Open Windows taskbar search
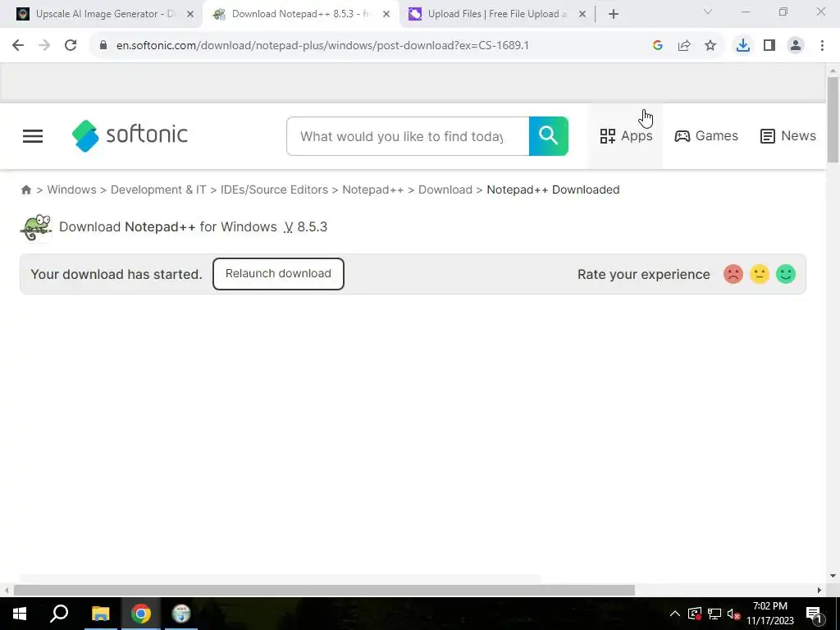This screenshot has width=840, height=630. pyautogui.click(x=59, y=614)
